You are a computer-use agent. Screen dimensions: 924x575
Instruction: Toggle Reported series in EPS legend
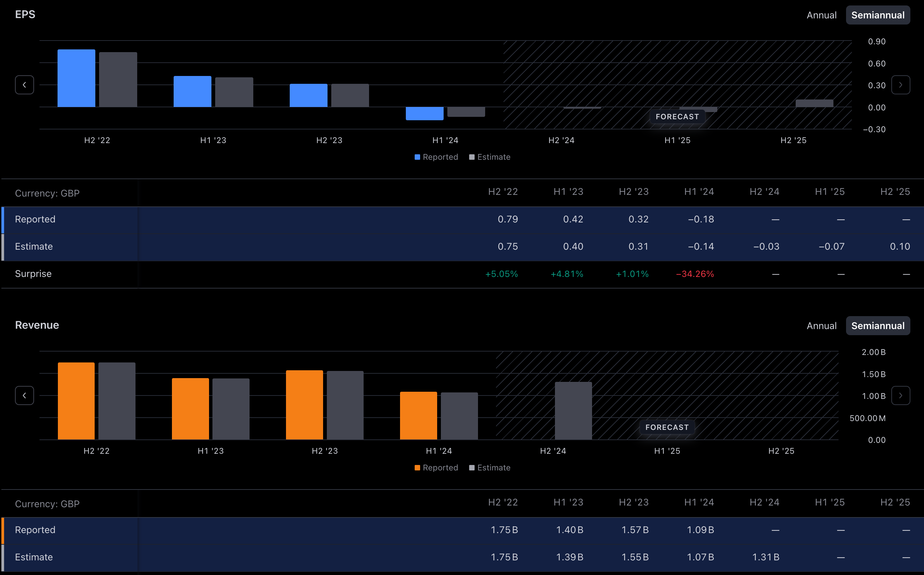[436, 157]
